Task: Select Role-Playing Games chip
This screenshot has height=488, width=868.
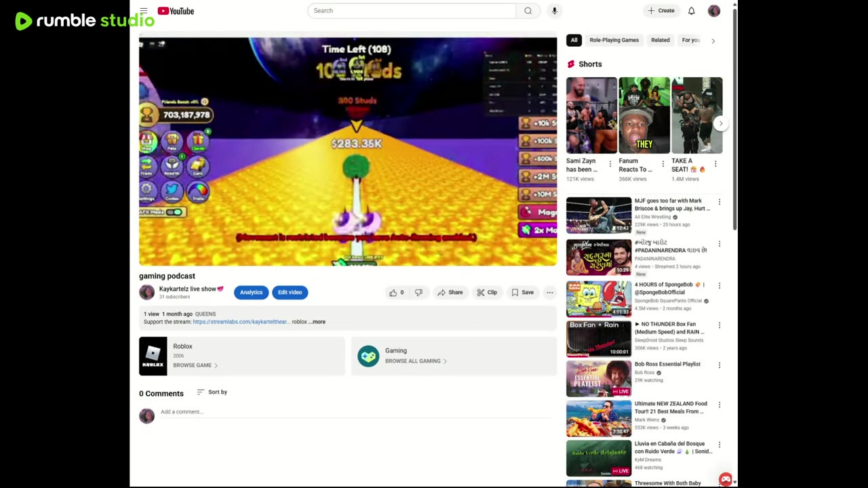Action: [x=614, y=40]
